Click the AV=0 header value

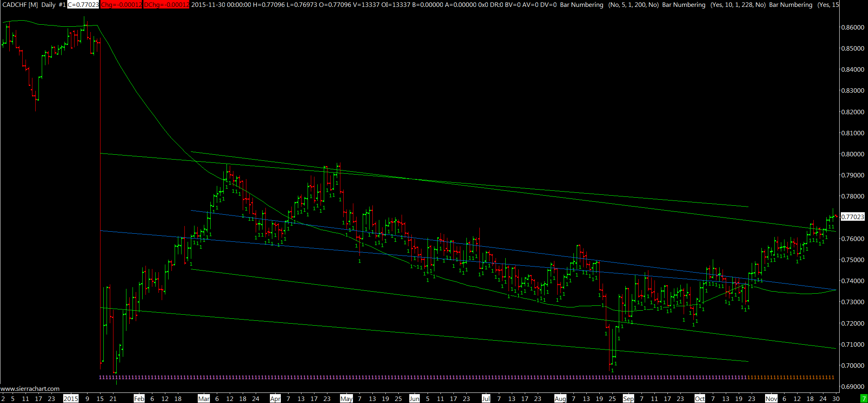pos(530,5)
